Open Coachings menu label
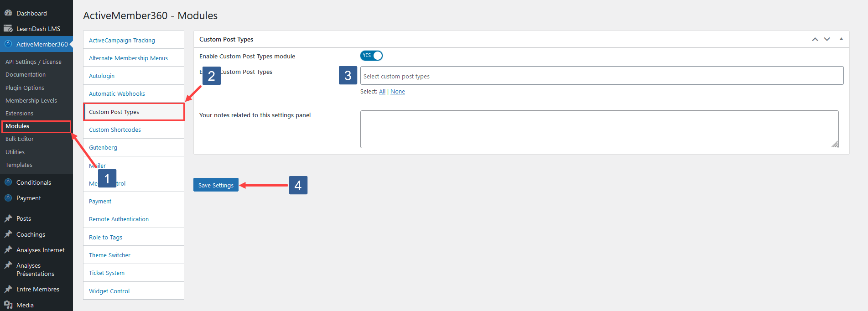This screenshot has height=311, width=868. 31,234
